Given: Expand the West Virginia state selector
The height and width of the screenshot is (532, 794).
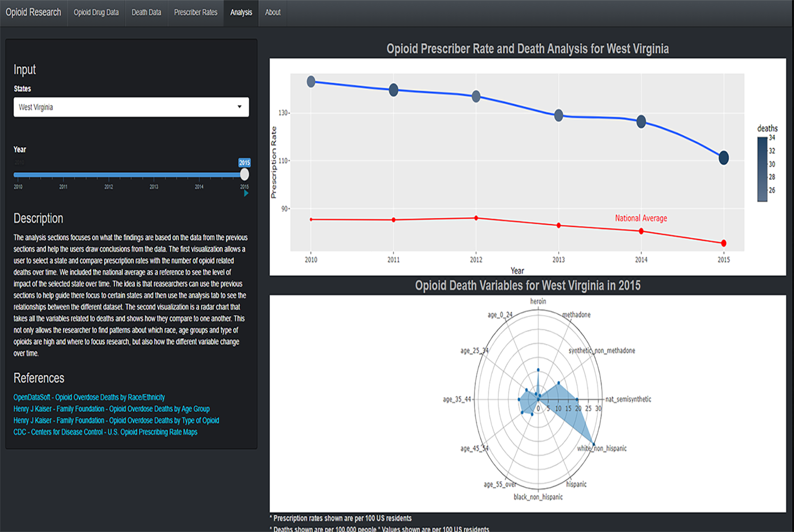Looking at the screenshot, I should (131, 107).
